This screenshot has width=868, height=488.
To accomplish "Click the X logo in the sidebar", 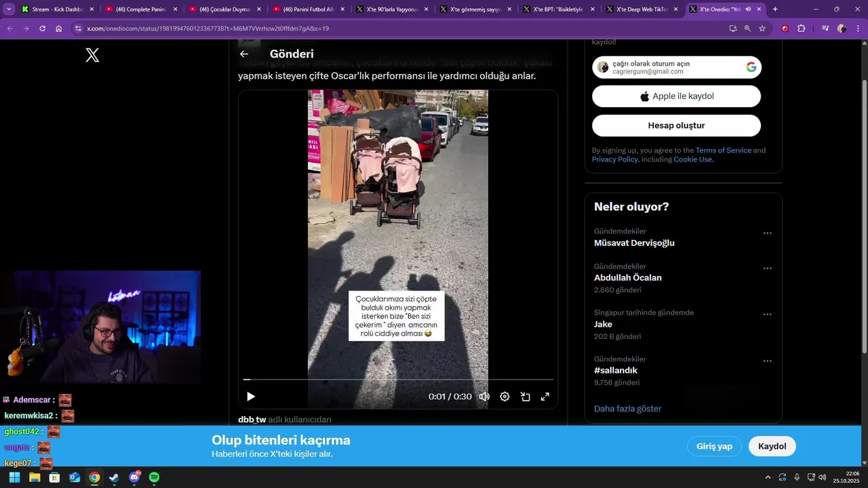I will (x=92, y=55).
